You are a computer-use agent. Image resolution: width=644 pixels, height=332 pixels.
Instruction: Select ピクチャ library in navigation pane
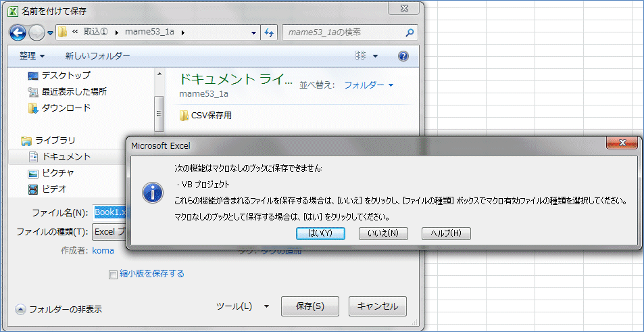tap(51, 173)
